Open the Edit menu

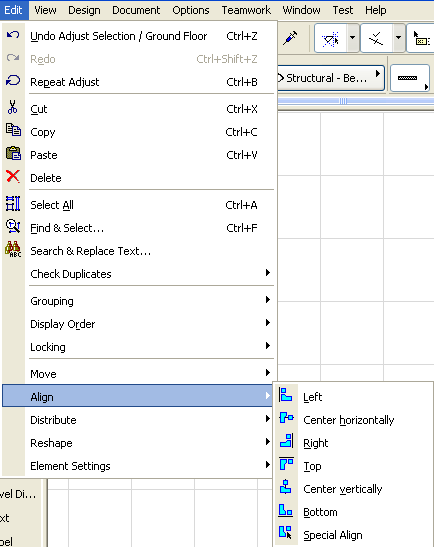14,10
